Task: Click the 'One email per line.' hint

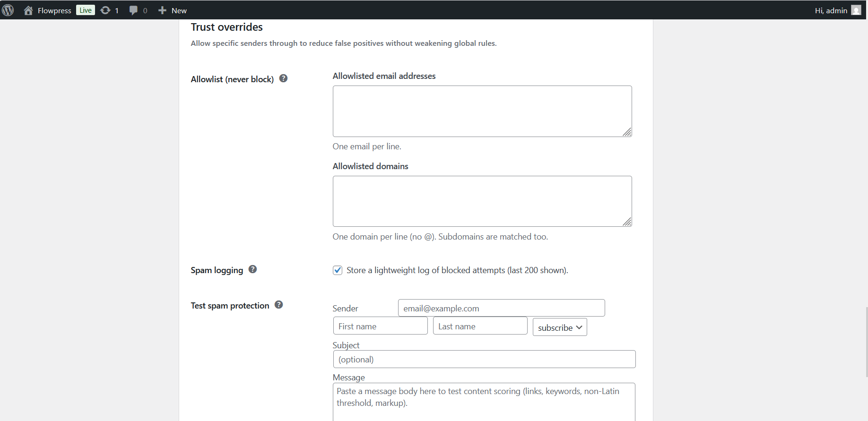Action: tap(367, 146)
